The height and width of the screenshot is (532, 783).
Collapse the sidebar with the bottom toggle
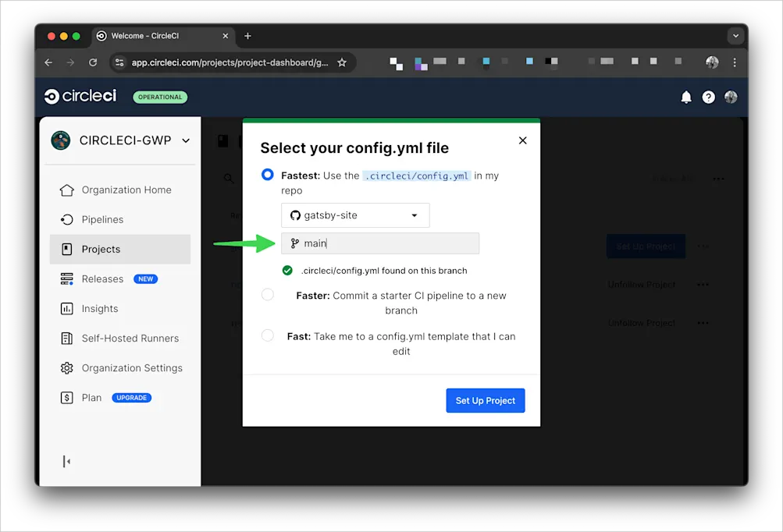[66, 461]
